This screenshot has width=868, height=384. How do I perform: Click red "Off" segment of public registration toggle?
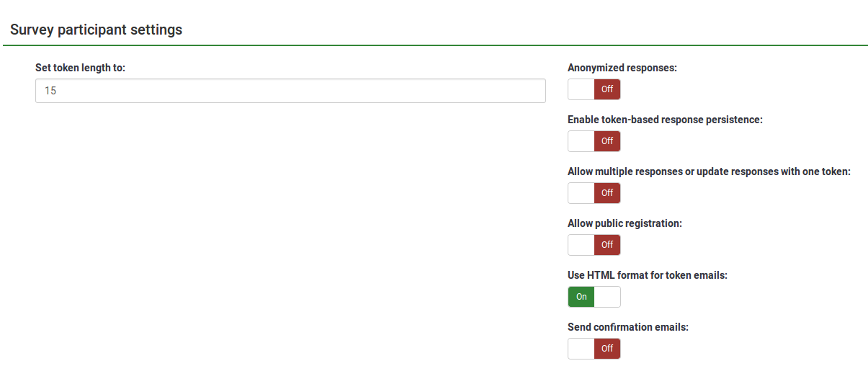[607, 245]
